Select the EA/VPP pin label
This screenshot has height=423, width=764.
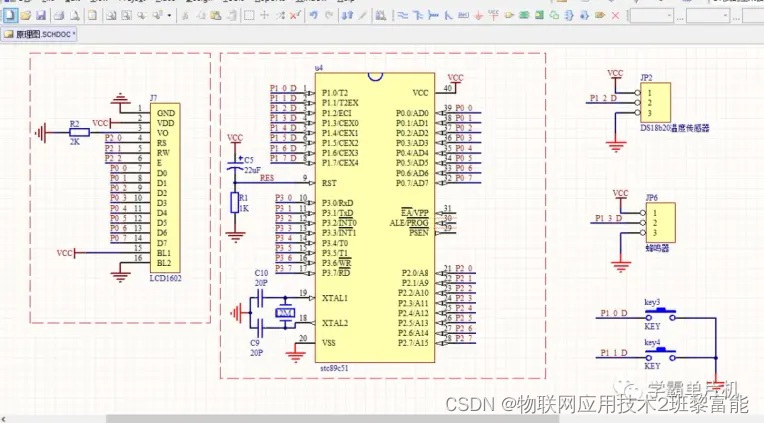tap(415, 212)
